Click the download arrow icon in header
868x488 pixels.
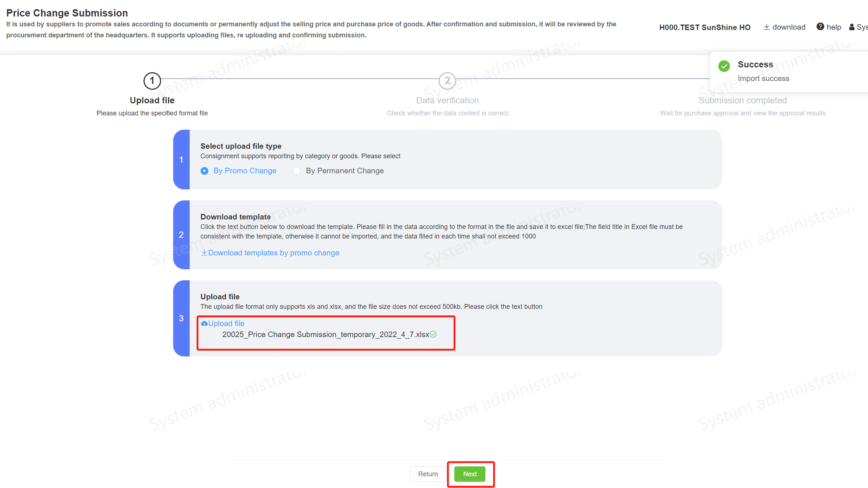(766, 27)
